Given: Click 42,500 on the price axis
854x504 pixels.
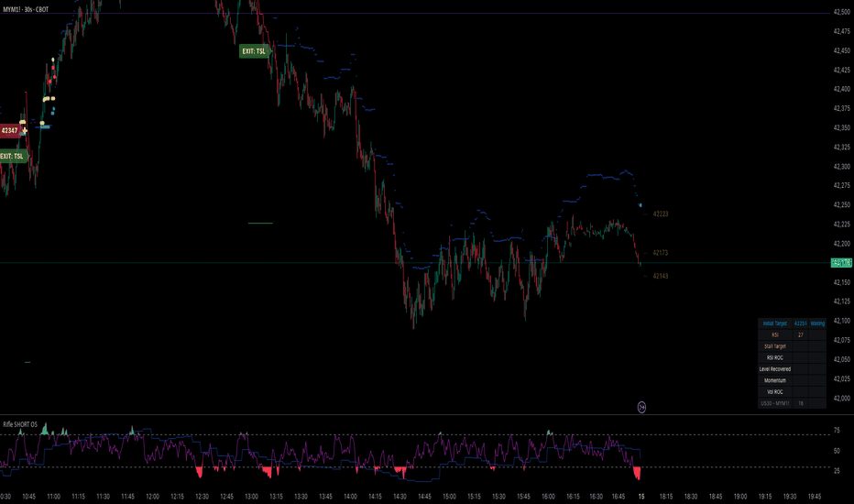Looking at the screenshot, I should point(841,12).
